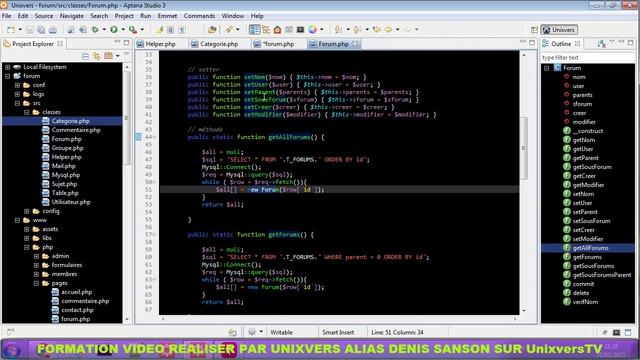Open the Source menu
Image resolution: width=640 pixels, height=360 pixels.
[44, 16]
